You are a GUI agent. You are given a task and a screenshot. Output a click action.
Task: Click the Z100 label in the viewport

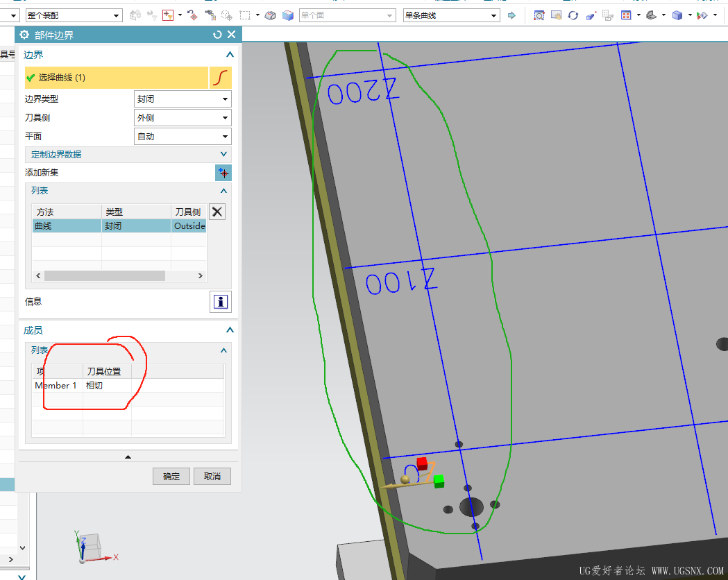(x=402, y=280)
